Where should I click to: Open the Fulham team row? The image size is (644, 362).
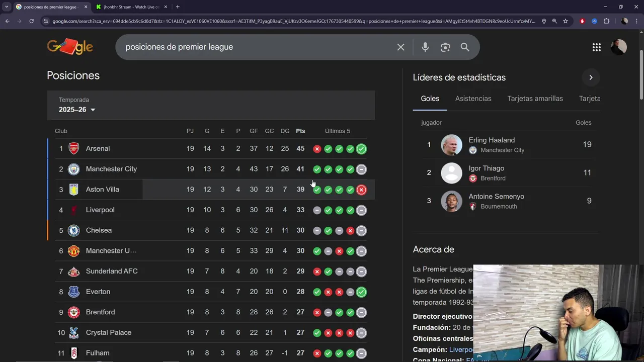(x=211, y=353)
